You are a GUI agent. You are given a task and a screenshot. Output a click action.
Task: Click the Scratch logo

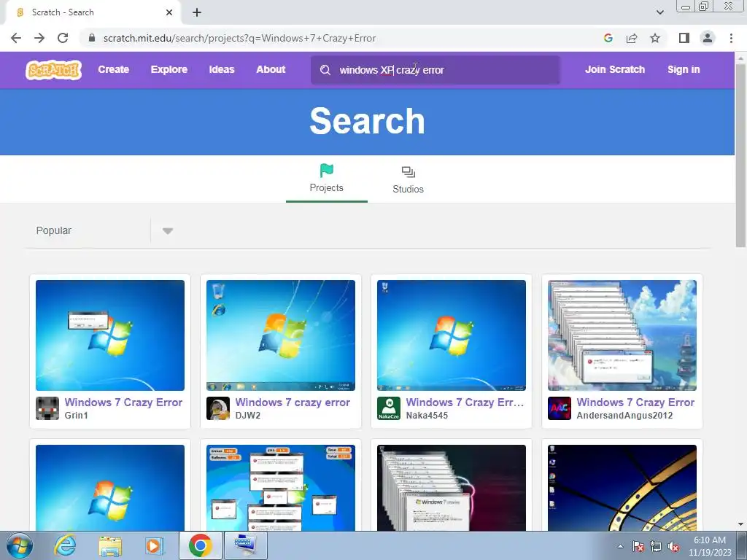tap(53, 69)
